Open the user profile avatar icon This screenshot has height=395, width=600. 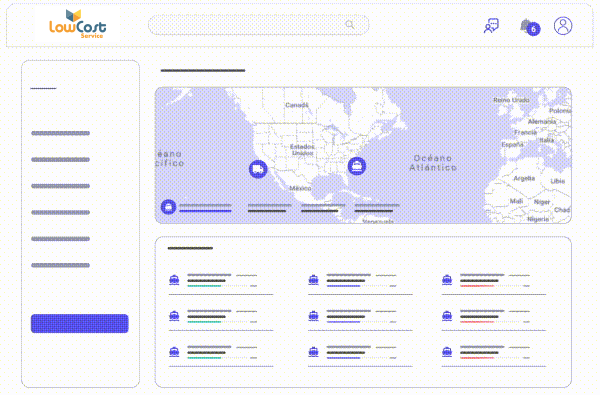(x=563, y=26)
